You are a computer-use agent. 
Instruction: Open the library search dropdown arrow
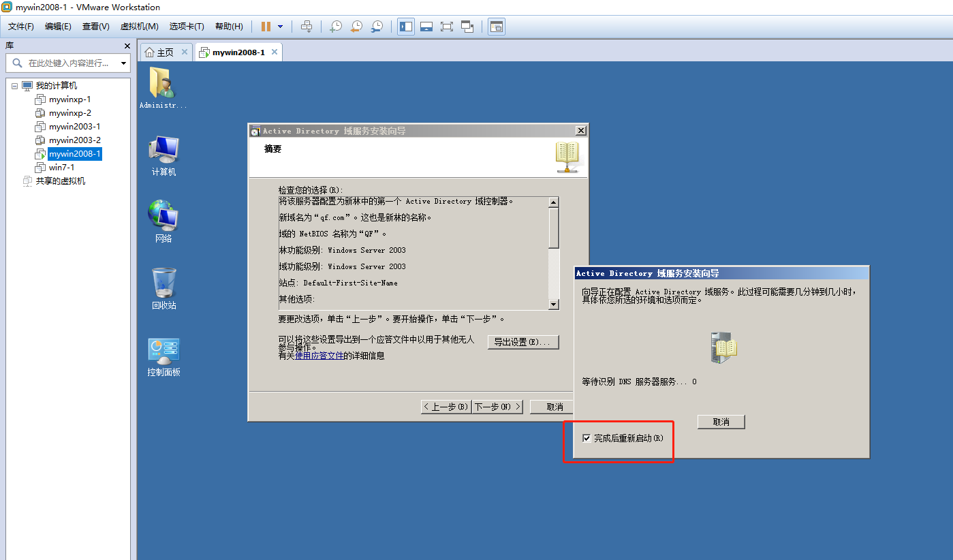[124, 63]
